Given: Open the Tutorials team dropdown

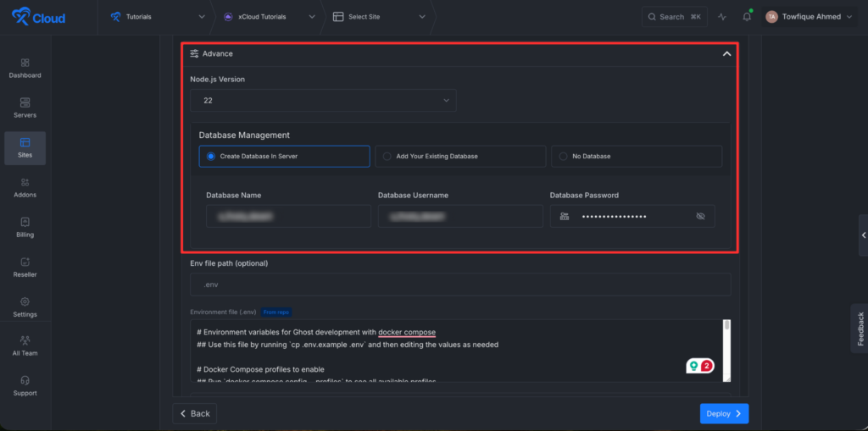Looking at the screenshot, I should pos(158,17).
